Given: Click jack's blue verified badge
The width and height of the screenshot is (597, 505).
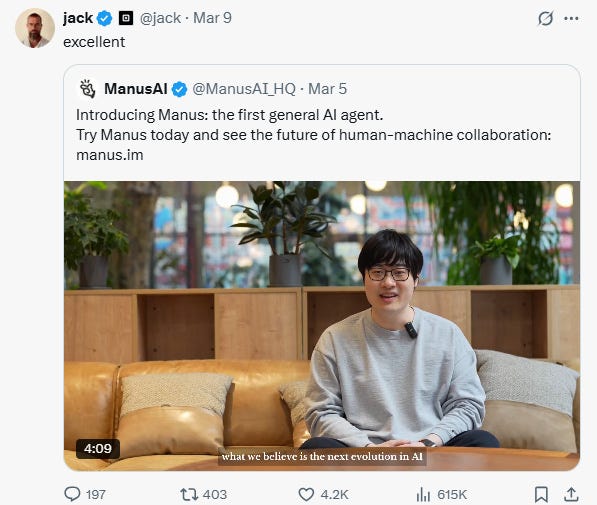Looking at the screenshot, I should click(x=104, y=18).
